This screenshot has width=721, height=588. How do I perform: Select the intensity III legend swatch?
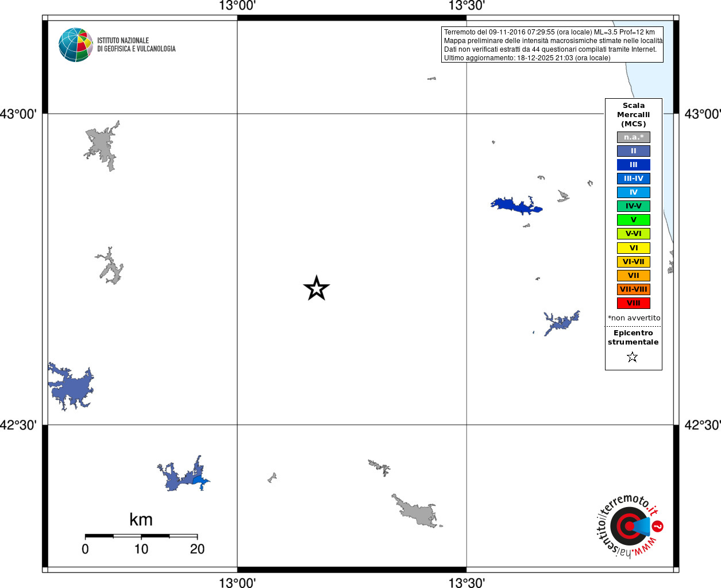point(634,165)
